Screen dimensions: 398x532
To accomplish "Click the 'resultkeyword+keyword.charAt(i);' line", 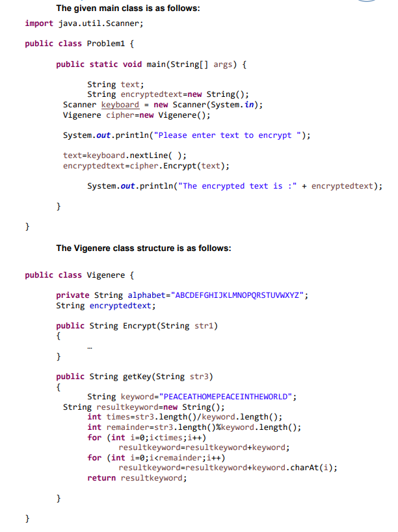I will (x=228, y=468).
